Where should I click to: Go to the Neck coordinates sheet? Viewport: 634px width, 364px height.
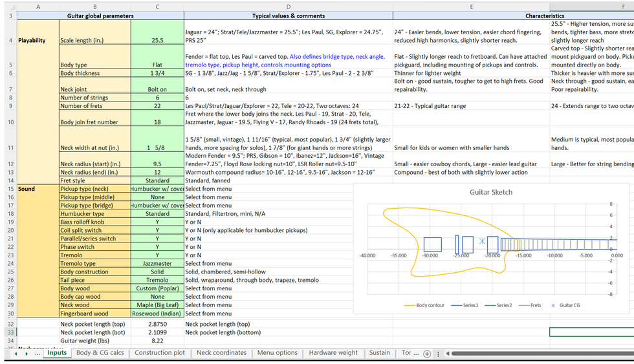point(221,353)
